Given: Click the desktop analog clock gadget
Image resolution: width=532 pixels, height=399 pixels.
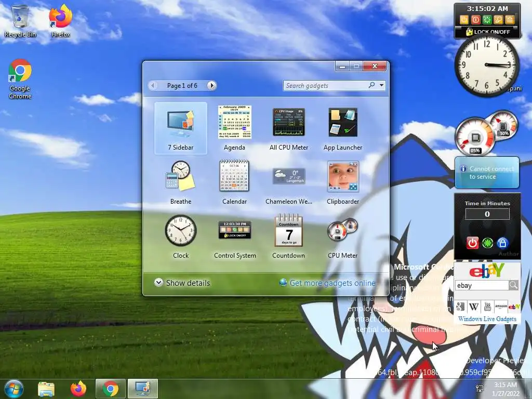Looking at the screenshot, I should tap(487, 65).
